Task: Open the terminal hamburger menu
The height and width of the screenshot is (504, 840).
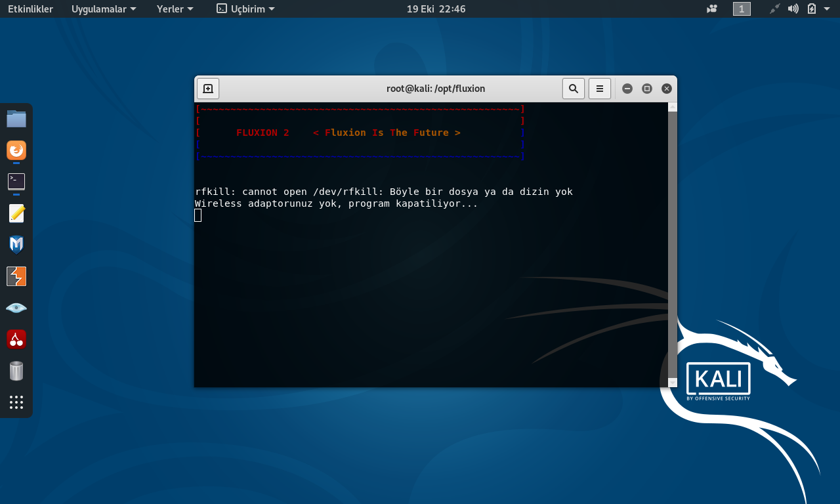Action: point(600,89)
